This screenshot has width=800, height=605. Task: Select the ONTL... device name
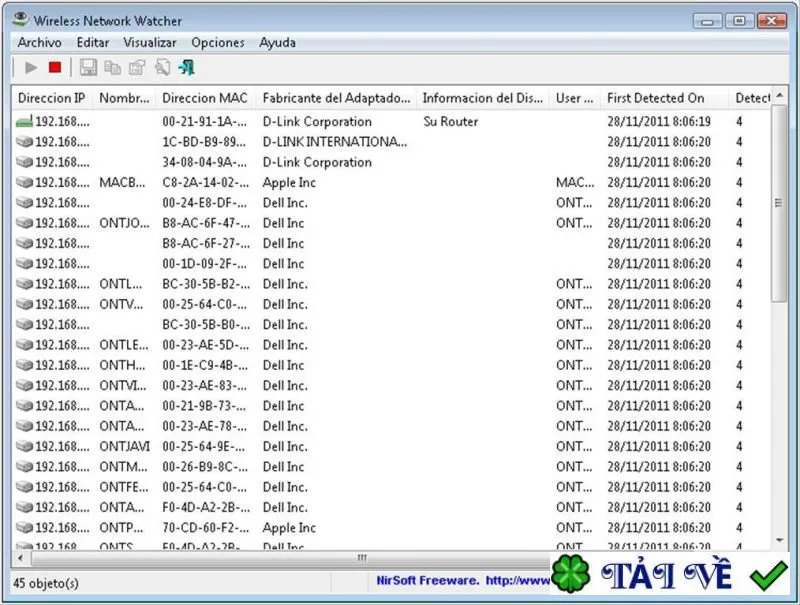pyautogui.click(x=121, y=284)
